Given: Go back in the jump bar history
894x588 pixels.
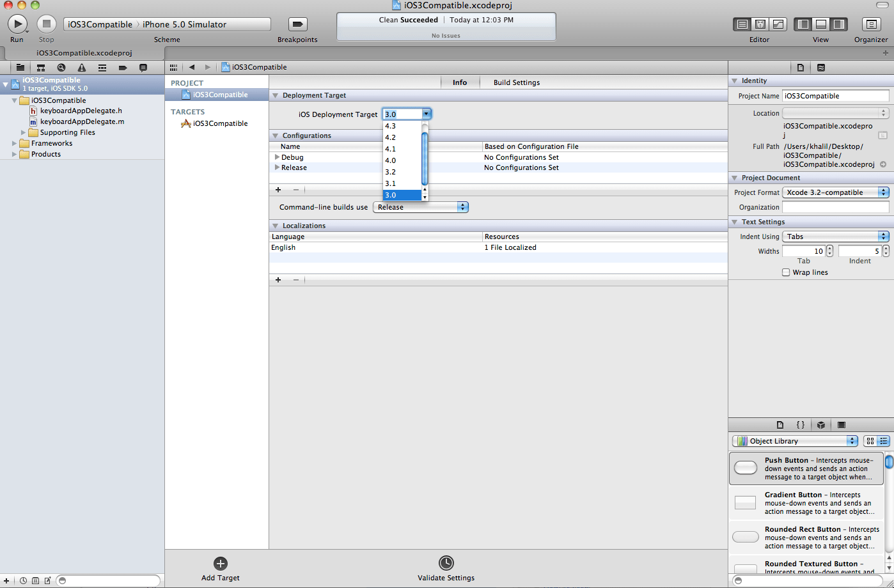Looking at the screenshot, I should click(191, 67).
